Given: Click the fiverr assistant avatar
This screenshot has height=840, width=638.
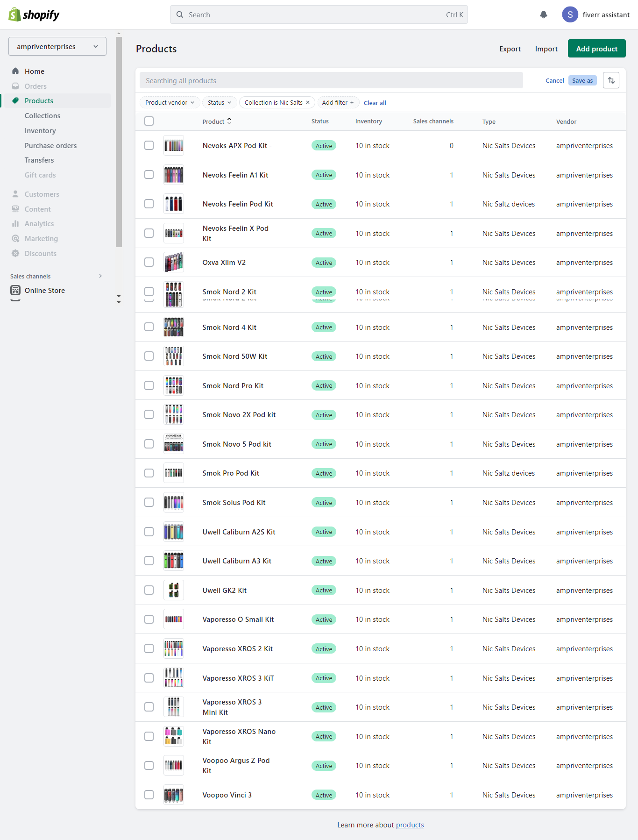Looking at the screenshot, I should pyautogui.click(x=570, y=15).
